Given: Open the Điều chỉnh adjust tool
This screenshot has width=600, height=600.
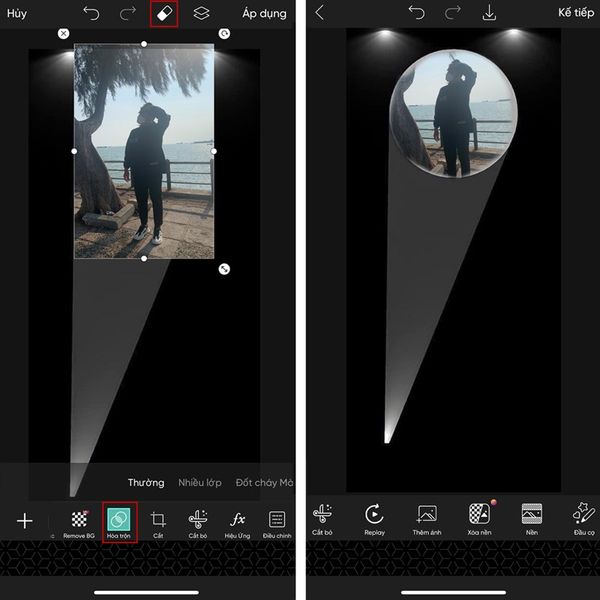Looking at the screenshot, I should (277, 520).
